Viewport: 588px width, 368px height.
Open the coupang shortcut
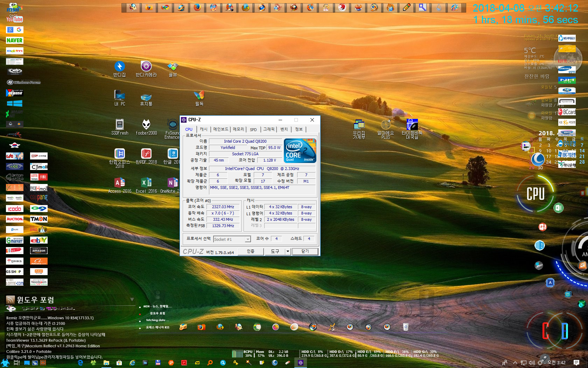(39, 198)
